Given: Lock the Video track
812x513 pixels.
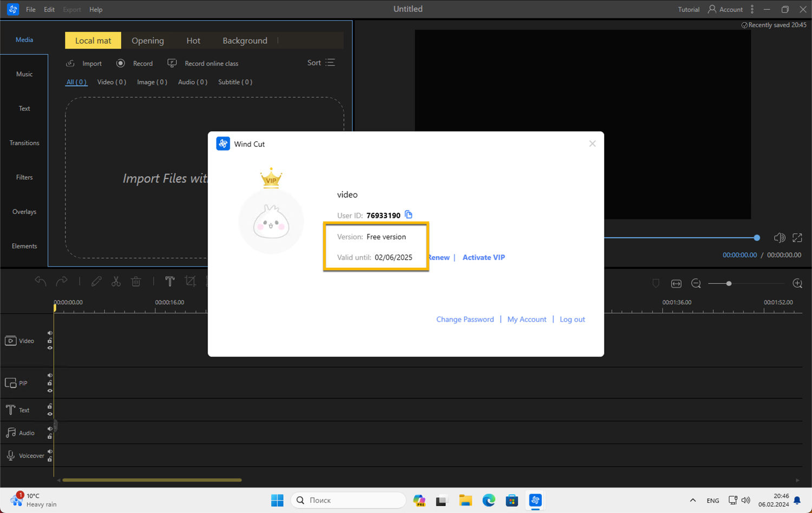Looking at the screenshot, I should point(50,341).
